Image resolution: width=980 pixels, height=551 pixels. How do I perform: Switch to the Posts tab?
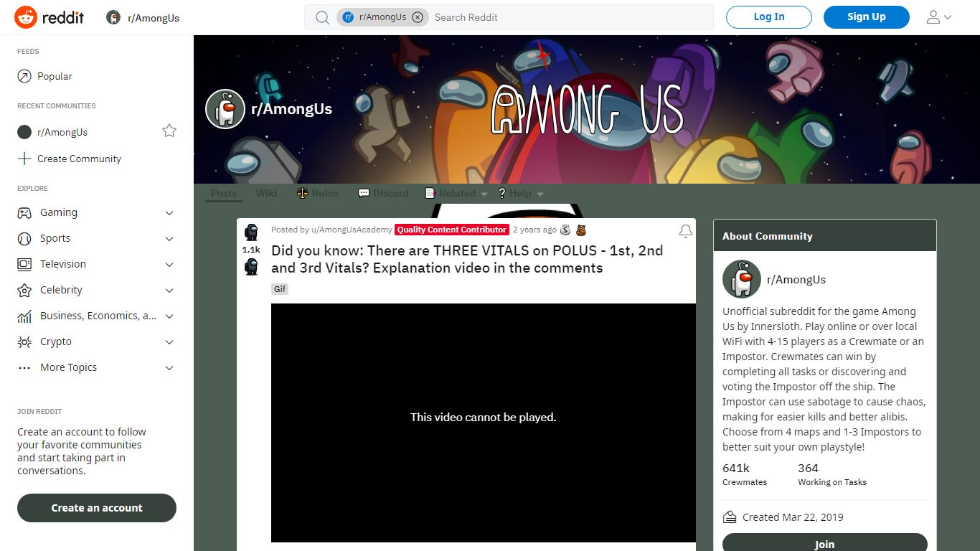tap(224, 194)
